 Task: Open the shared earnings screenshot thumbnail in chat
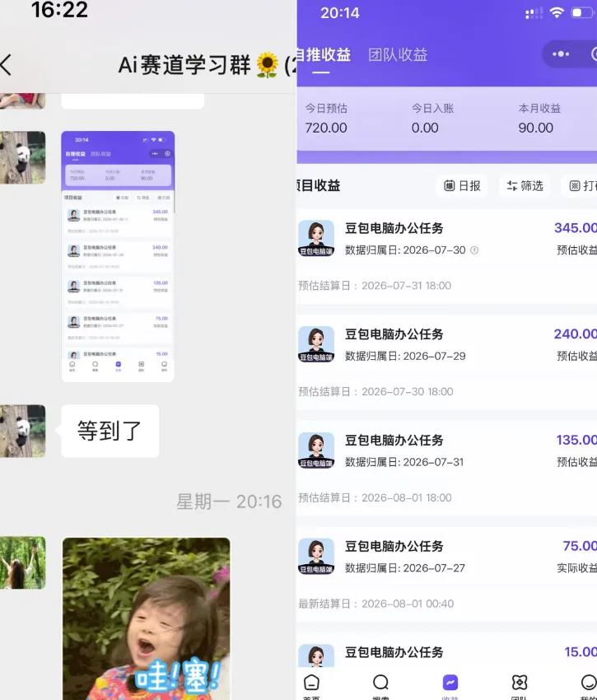click(118, 256)
